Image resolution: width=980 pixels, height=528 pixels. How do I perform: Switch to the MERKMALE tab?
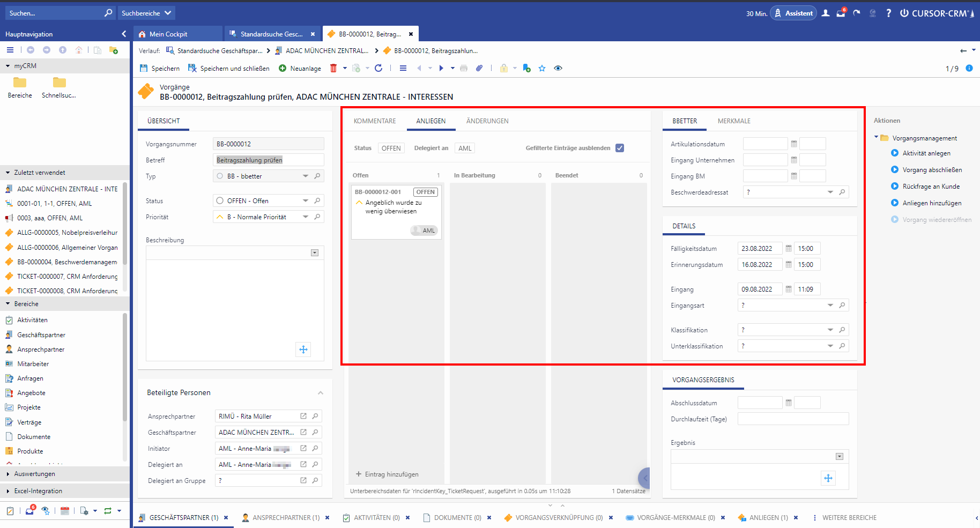click(734, 121)
